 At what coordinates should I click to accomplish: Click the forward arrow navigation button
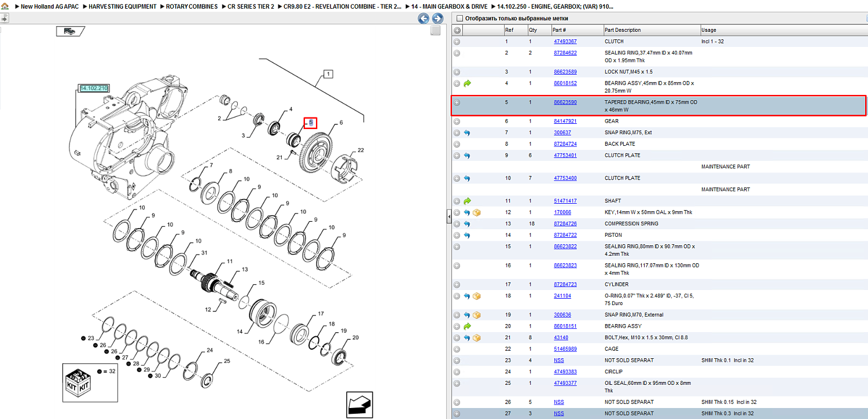point(437,19)
